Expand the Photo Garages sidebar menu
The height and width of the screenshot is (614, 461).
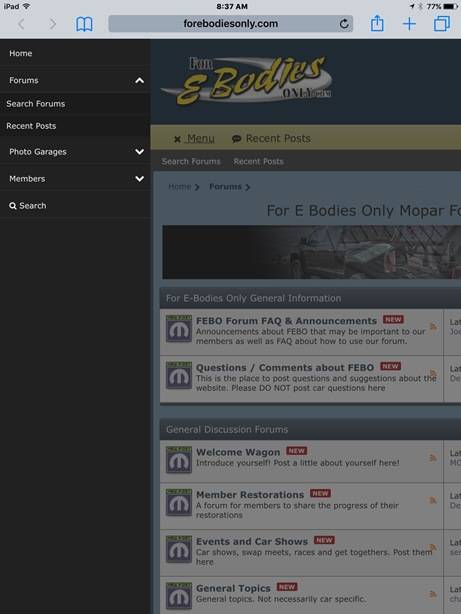[x=139, y=152]
